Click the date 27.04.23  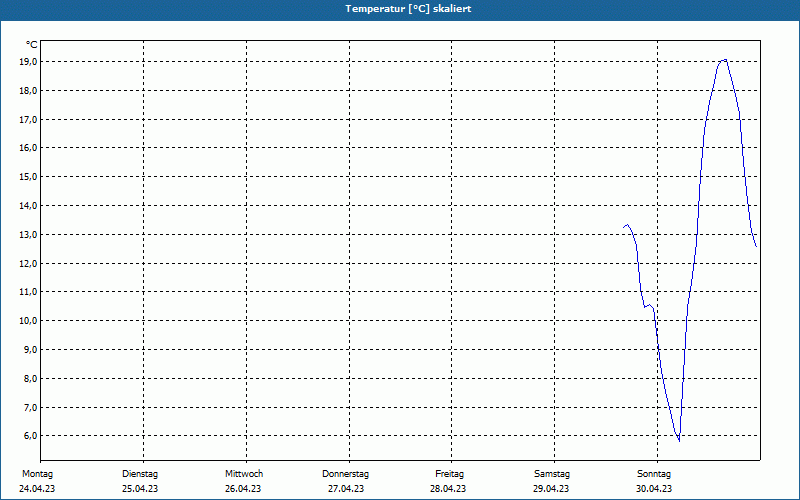coord(346,489)
